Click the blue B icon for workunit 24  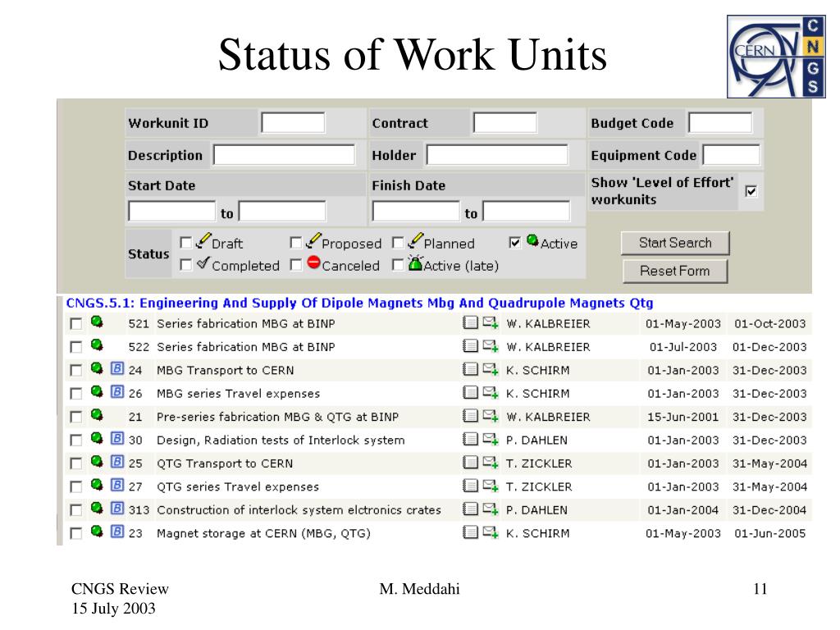[x=117, y=368]
